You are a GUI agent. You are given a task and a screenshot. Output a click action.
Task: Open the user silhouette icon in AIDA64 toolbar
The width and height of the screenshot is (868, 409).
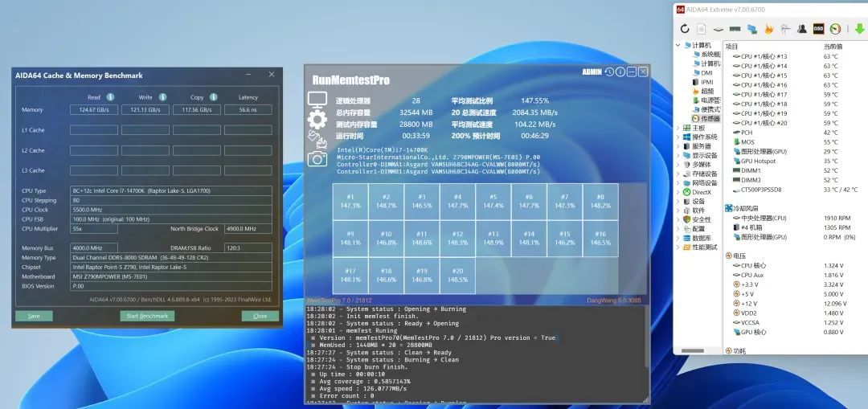(801, 29)
